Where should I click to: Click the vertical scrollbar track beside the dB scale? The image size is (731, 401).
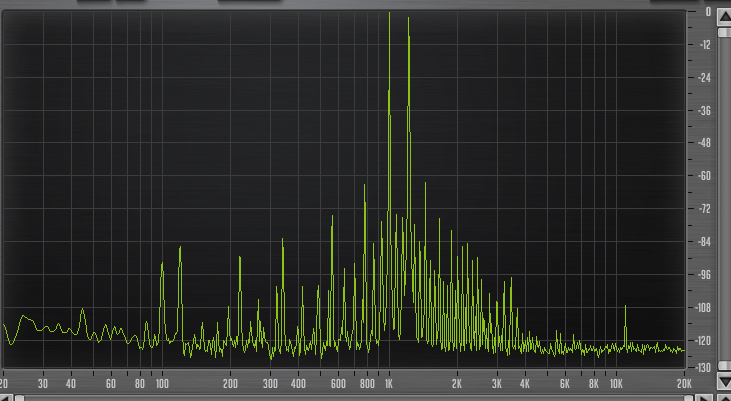724,199
